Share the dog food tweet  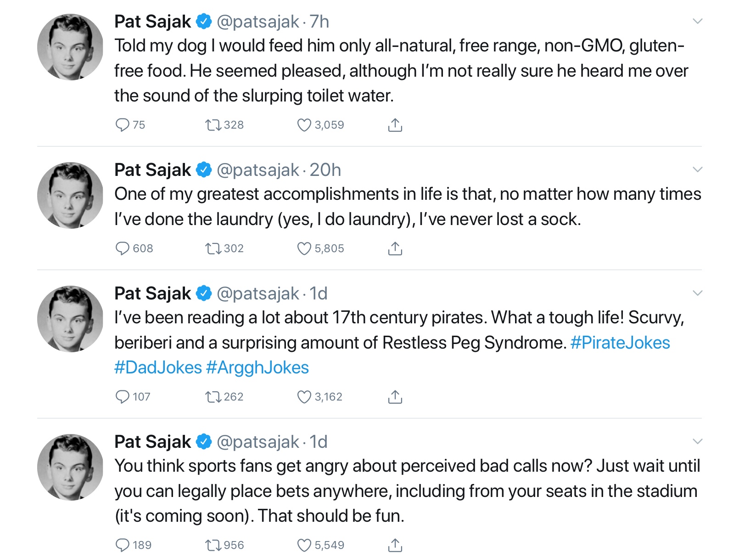coord(395,125)
